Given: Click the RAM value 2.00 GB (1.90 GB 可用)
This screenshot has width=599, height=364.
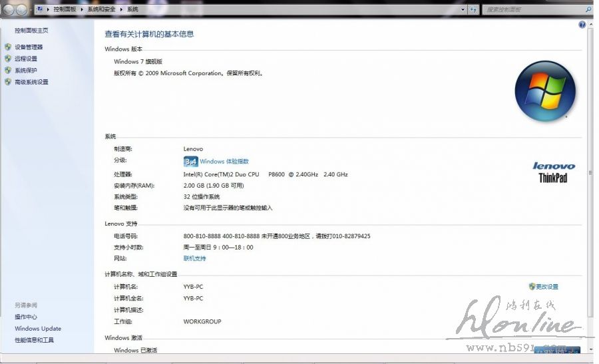Looking at the screenshot, I should pos(214,186).
